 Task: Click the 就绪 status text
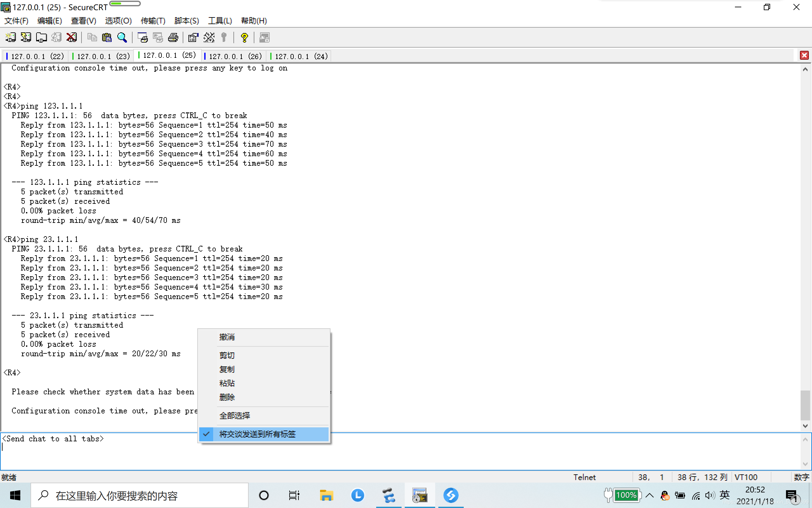(9, 477)
